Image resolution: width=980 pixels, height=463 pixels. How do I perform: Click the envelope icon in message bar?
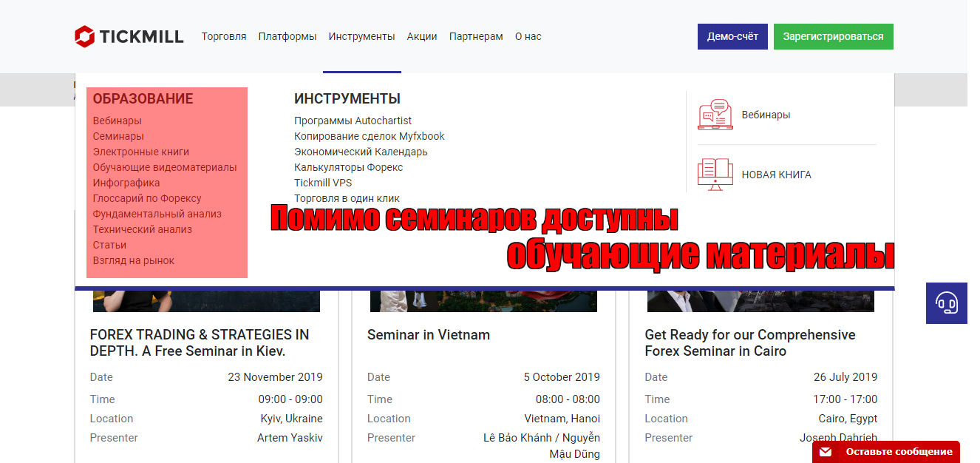(x=826, y=452)
